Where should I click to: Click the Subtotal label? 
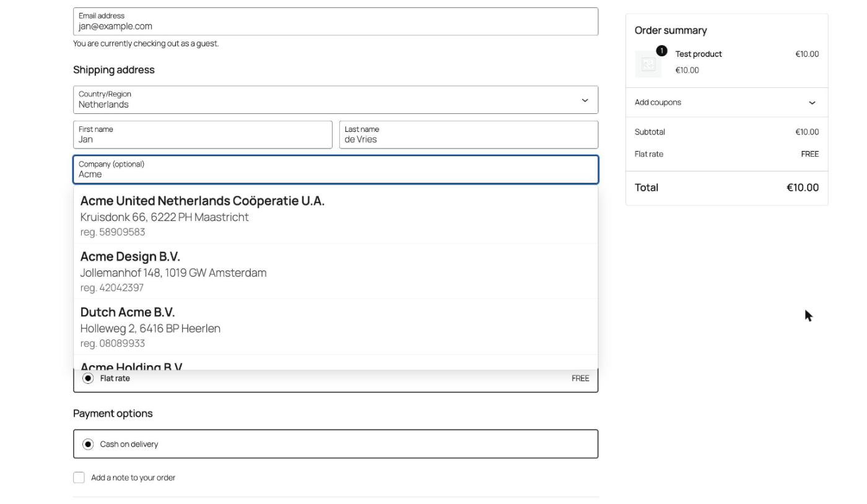[650, 132]
